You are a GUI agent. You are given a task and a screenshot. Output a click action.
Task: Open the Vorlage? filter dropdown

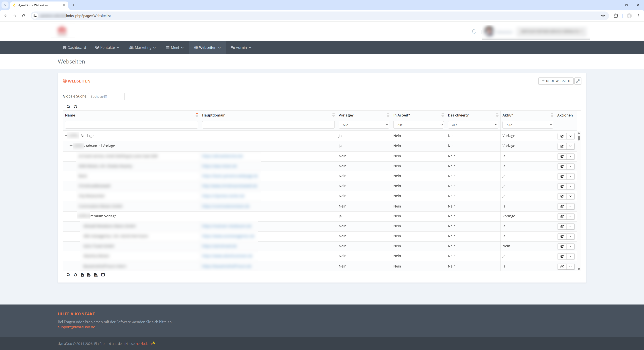[x=364, y=125]
